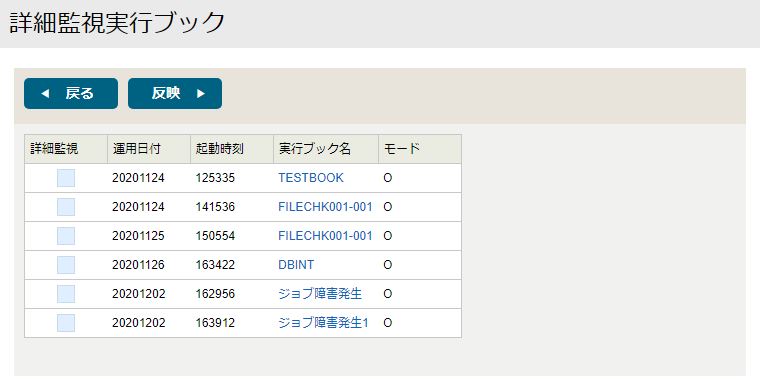Viewport: 760px width, 379px height.
Task: Check 詳細監視 box for ジョブ障害発生1 row
Action: click(66, 323)
